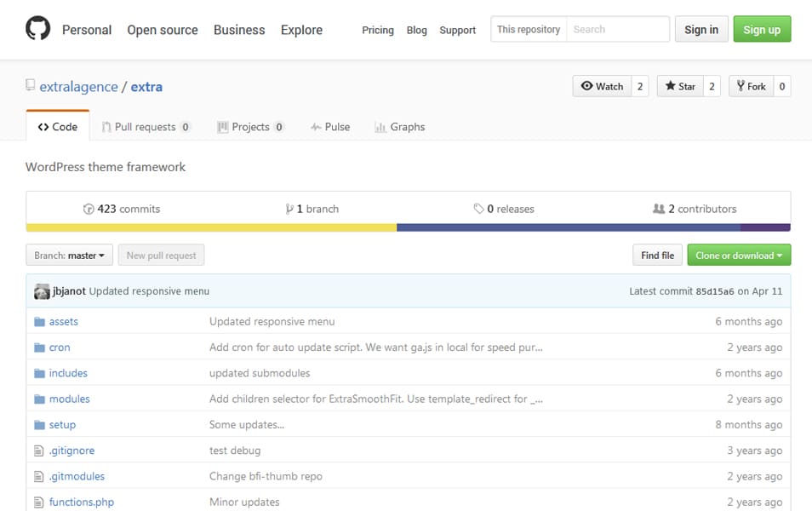Expand the Branch: master dropdown

pos(70,255)
